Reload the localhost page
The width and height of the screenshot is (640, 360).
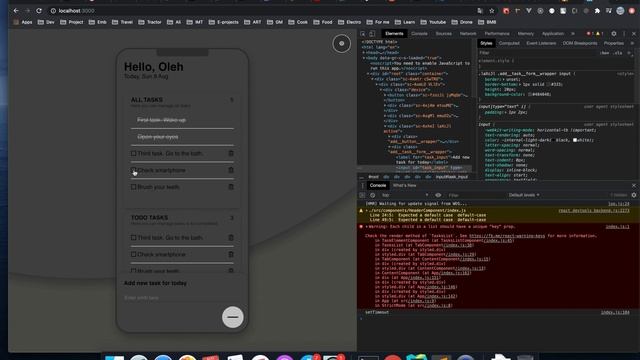coord(39,11)
